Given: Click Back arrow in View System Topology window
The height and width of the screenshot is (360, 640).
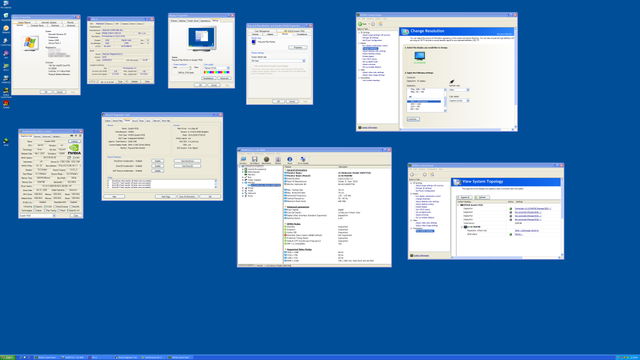Looking at the screenshot, I should 412,174.
